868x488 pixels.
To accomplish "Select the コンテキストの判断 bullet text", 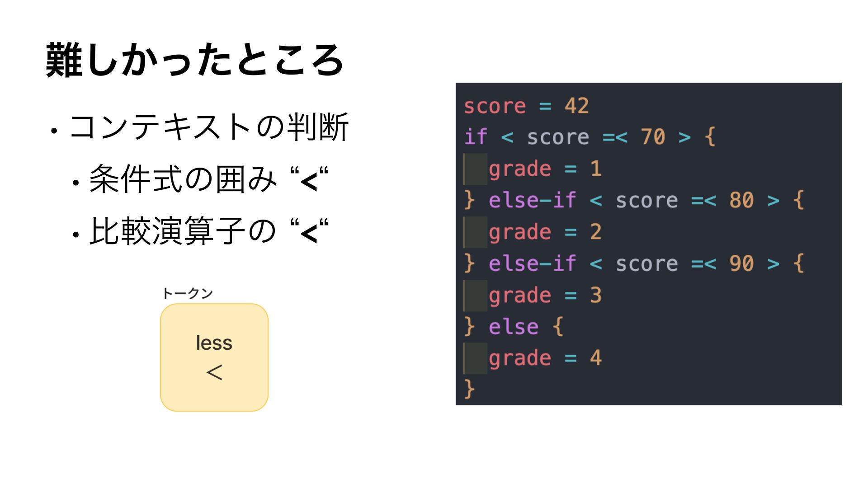I will click(x=209, y=127).
